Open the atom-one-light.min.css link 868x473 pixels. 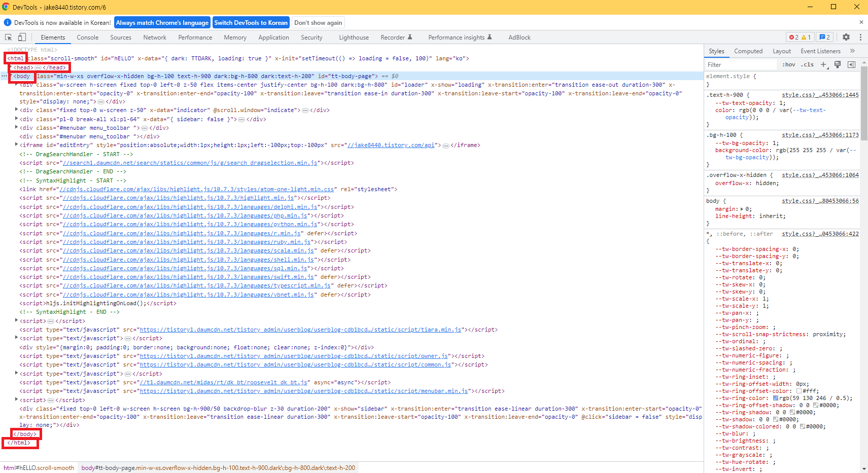click(197, 189)
